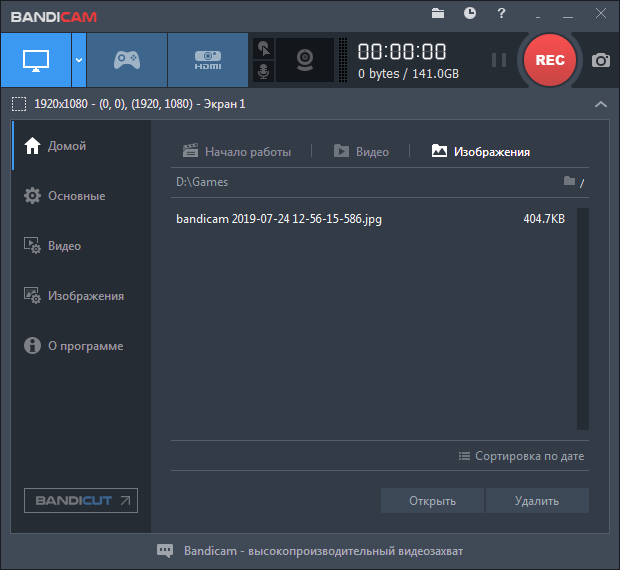This screenshot has height=570, width=620.
Task: Collapse the capture area info bar
Action: [x=600, y=104]
